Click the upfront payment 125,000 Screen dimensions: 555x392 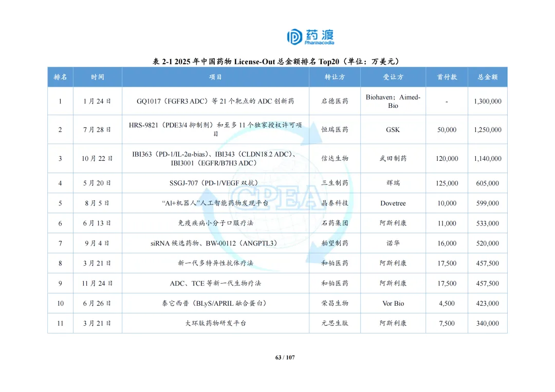447,183
